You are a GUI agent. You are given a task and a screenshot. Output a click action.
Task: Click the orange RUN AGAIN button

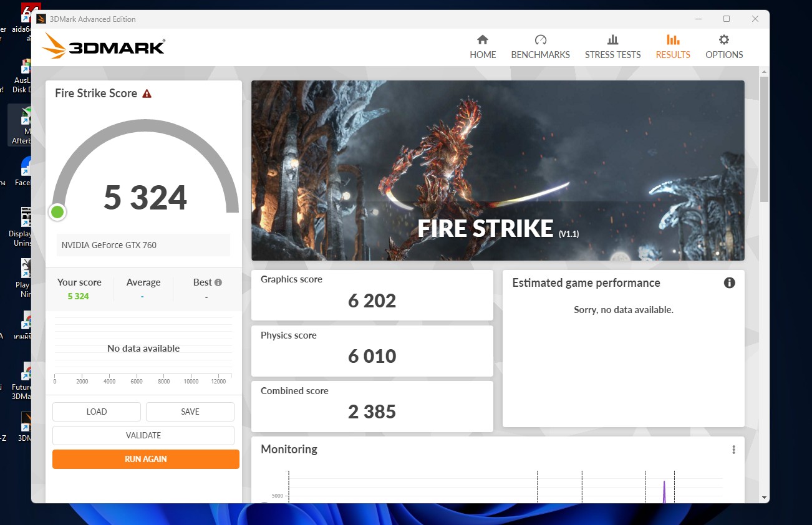coord(146,459)
